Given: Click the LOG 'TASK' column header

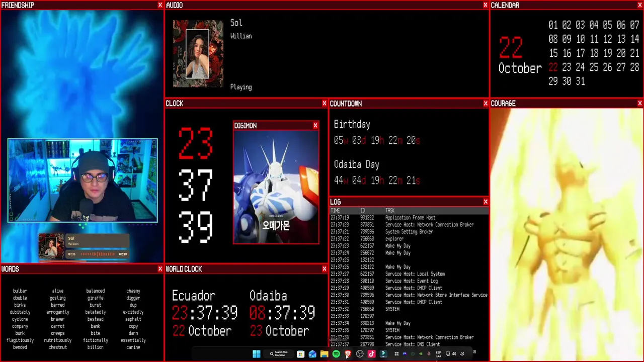Looking at the screenshot, I should tap(390, 211).
